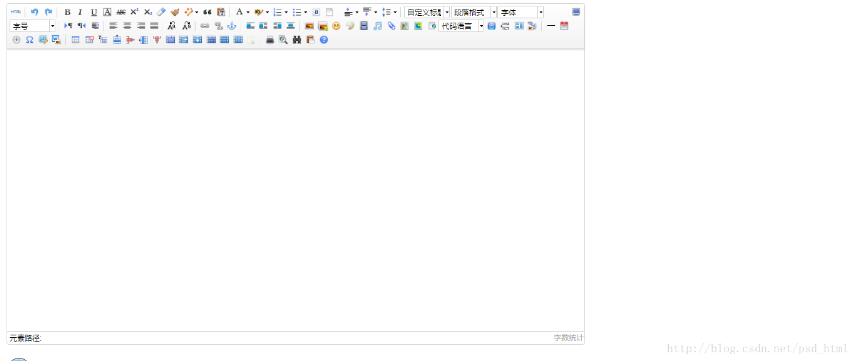Toggle bold formatting

[x=67, y=12]
